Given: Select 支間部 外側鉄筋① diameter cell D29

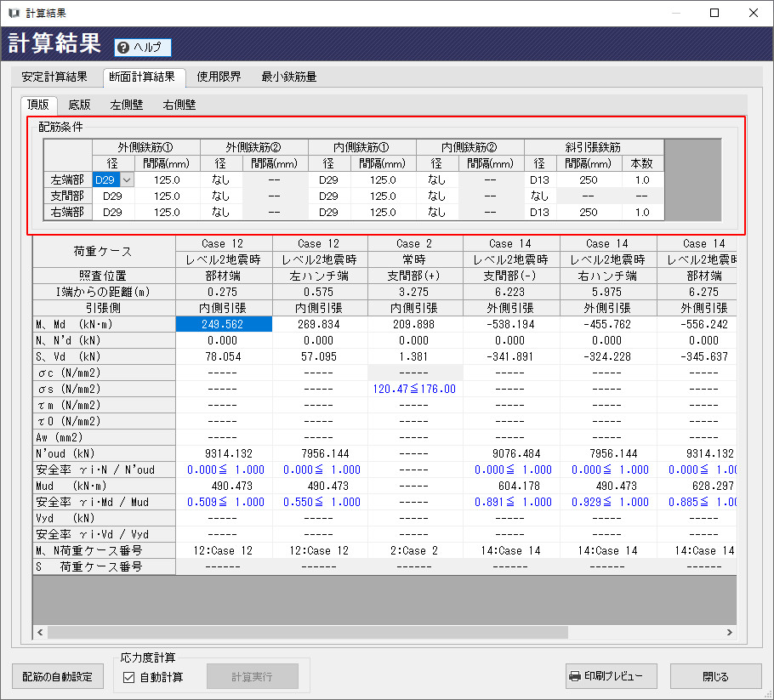Looking at the screenshot, I should (113, 196).
